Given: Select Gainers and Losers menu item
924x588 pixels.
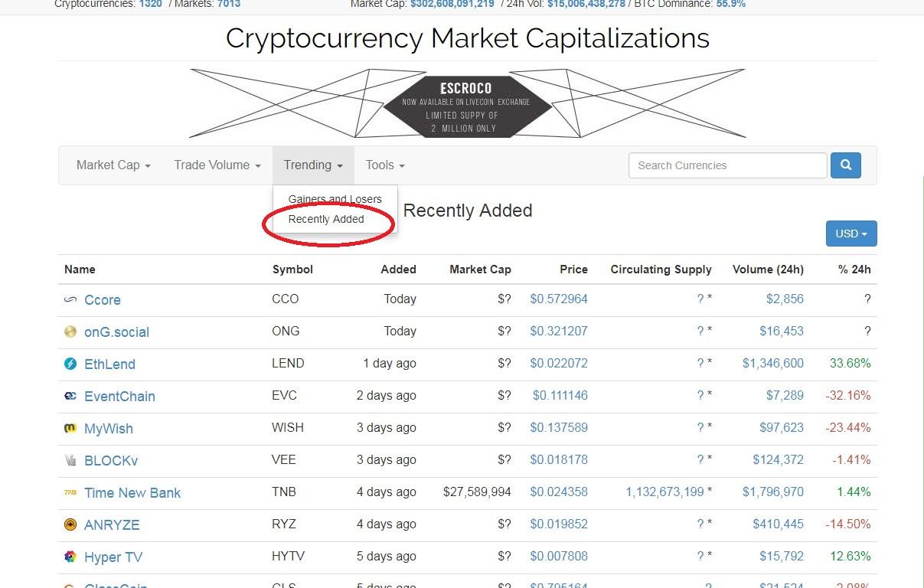Looking at the screenshot, I should pos(335,199).
